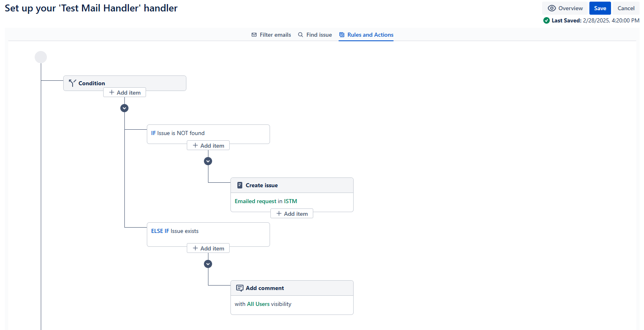
Task: Toggle the Overview eye button
Action: 565,8
